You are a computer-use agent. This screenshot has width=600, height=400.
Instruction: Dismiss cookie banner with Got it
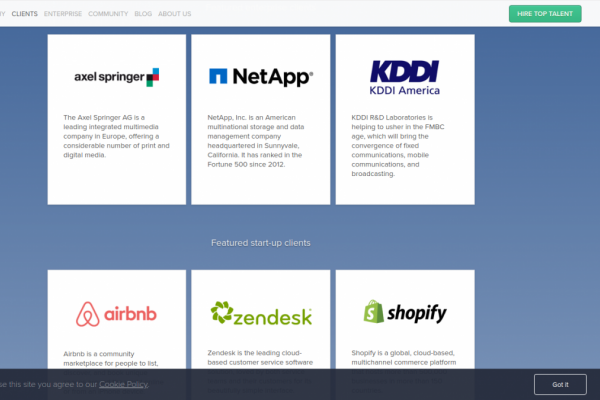[x=560, y=384]
